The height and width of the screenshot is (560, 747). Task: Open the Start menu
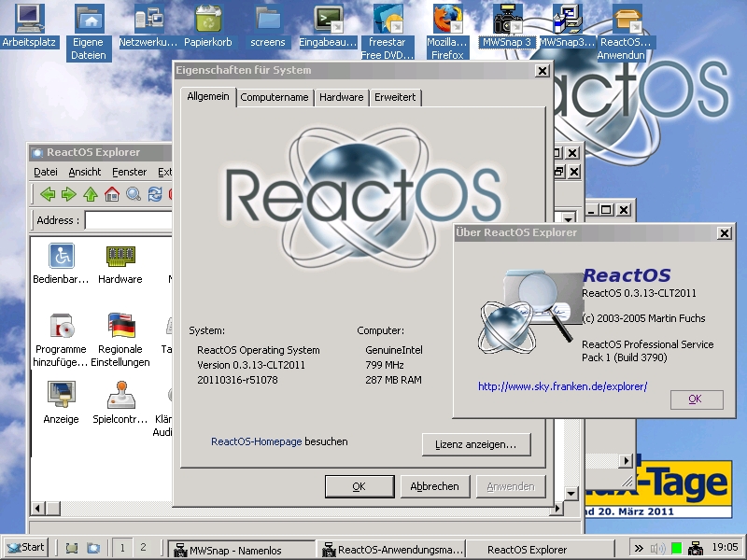[x=26, y=548]
